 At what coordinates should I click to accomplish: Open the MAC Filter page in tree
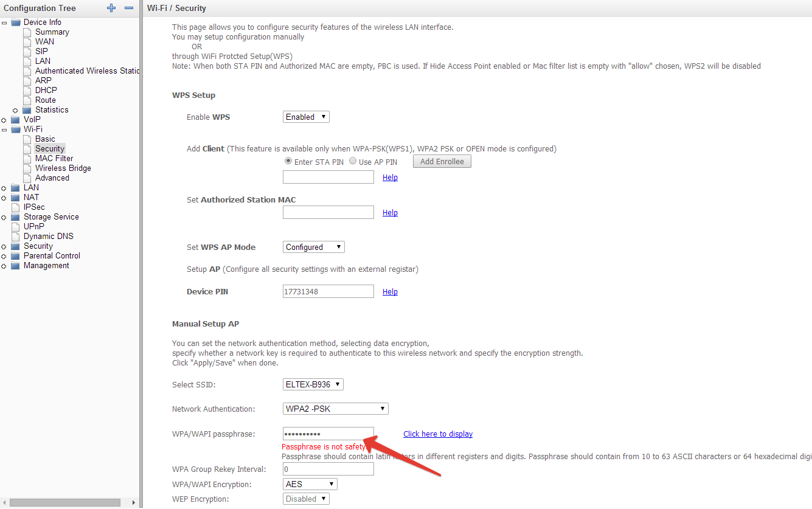pyautogui.click(x=54, y=158)
